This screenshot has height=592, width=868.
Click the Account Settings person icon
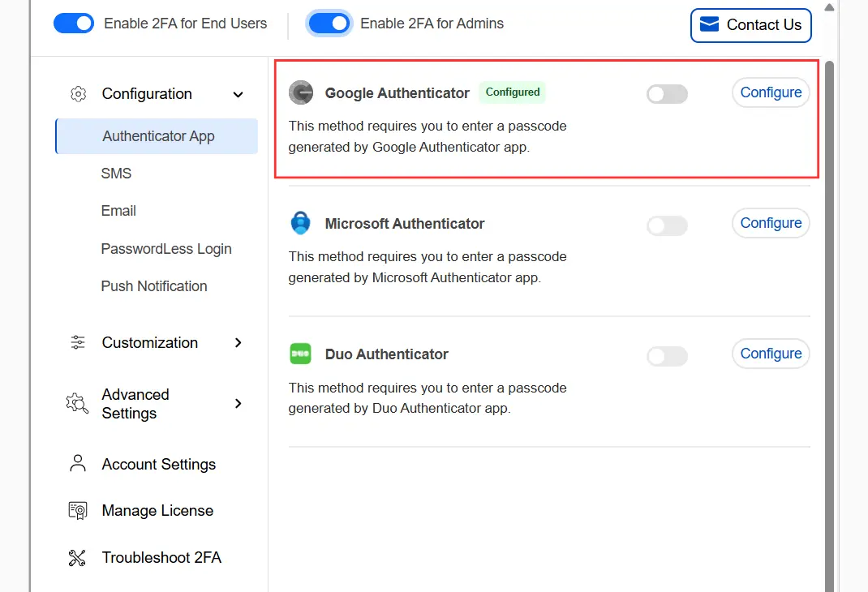click(78, 464)
